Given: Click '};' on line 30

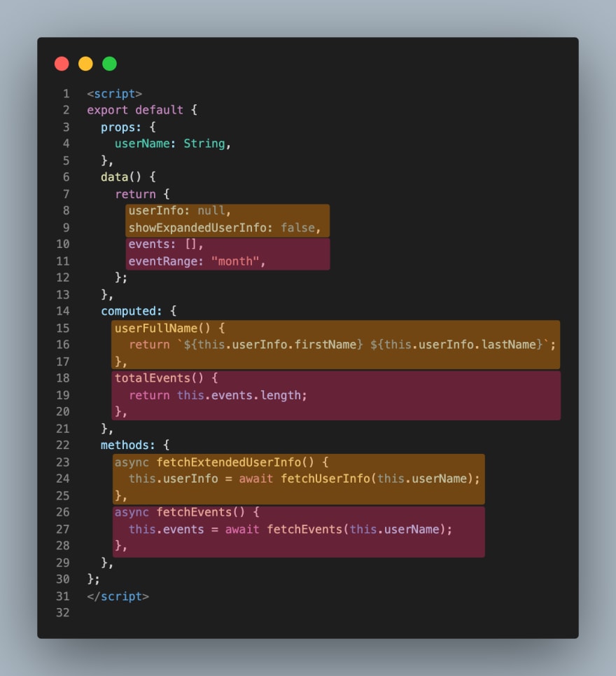Looking at the screenshot, I should [x=94, y=579].
